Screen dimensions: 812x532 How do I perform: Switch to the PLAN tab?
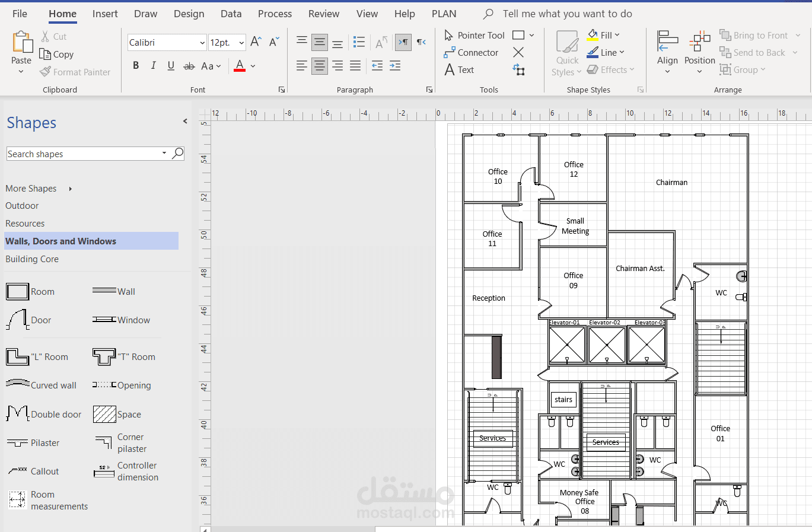pyautogui.click(x=444, y=14)
